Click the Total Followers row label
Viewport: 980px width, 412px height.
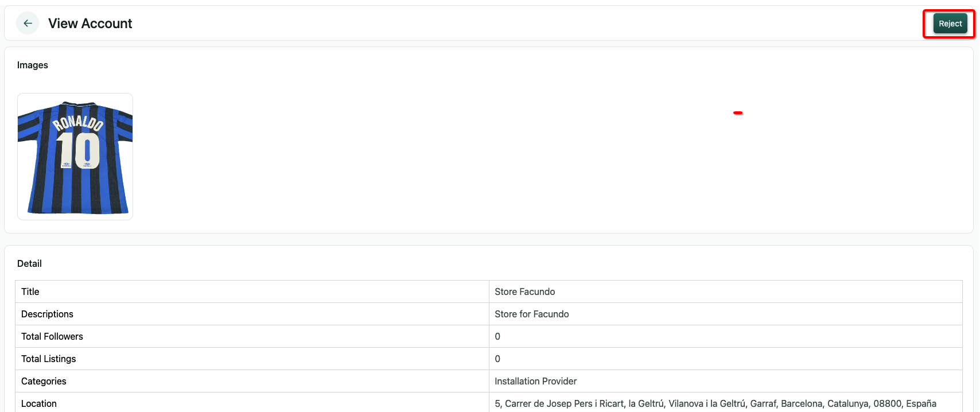(x=52, y=336)
